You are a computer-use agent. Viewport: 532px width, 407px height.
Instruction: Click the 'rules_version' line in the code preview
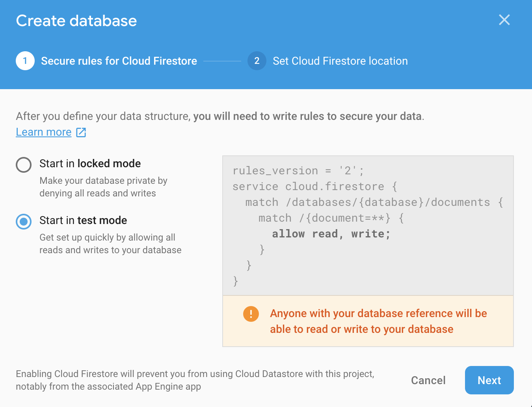[298, 171]
